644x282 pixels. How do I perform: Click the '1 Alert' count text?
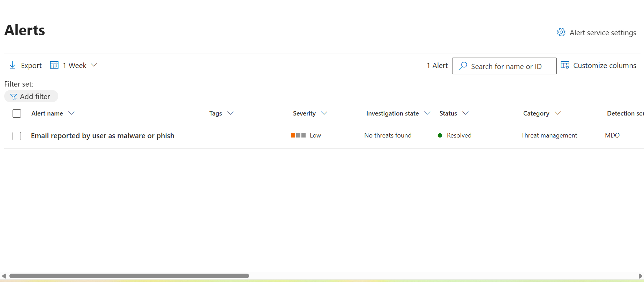[437, 66]
